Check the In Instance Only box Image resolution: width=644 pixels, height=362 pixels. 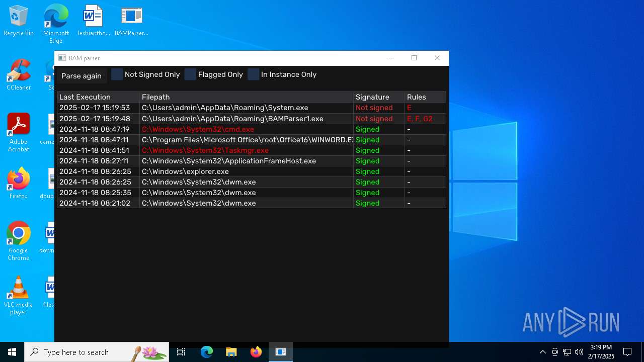click(x=253, y=74)
